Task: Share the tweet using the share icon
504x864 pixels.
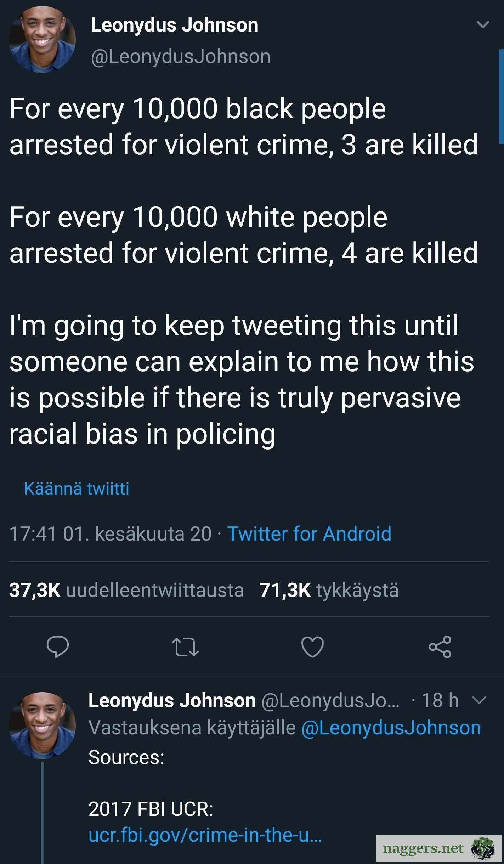Action: [x=440, y=647]
